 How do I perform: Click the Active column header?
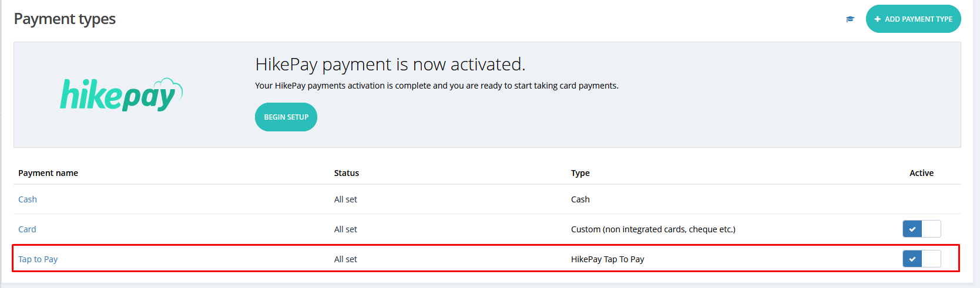click(921, 173)
